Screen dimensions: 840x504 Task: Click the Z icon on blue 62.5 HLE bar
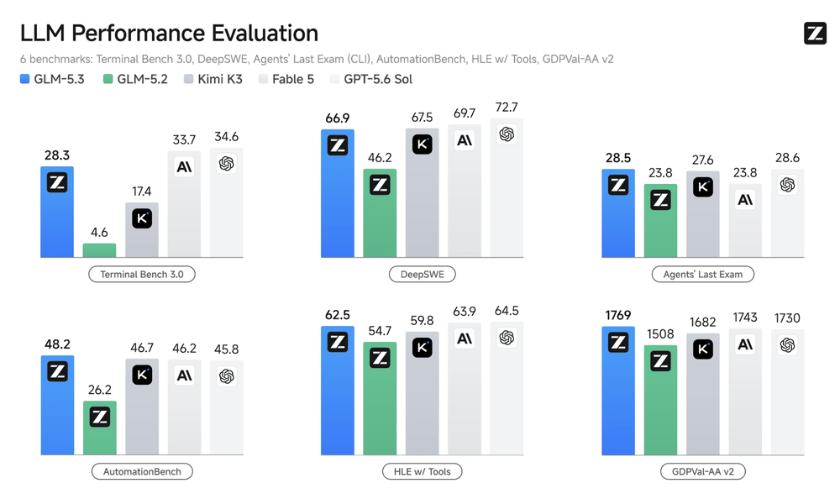coord(338,342)
